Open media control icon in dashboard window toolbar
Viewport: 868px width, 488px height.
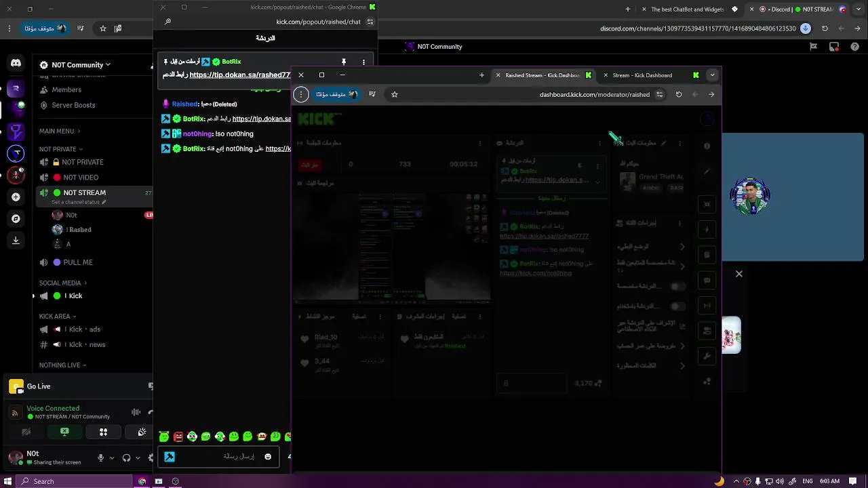pyautogui.click(x=372, y=94)
